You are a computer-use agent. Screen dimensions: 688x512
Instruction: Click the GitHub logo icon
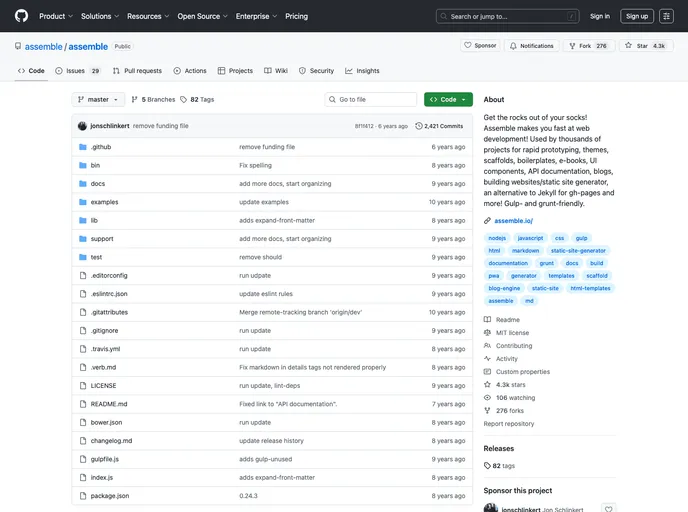[x=21, y=16]
